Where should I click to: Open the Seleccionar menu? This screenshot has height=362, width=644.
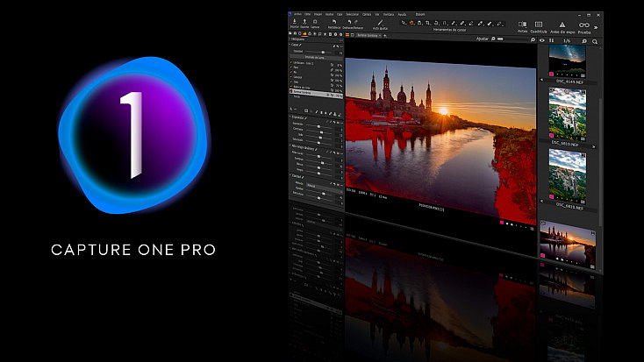[x=353, y=14]
